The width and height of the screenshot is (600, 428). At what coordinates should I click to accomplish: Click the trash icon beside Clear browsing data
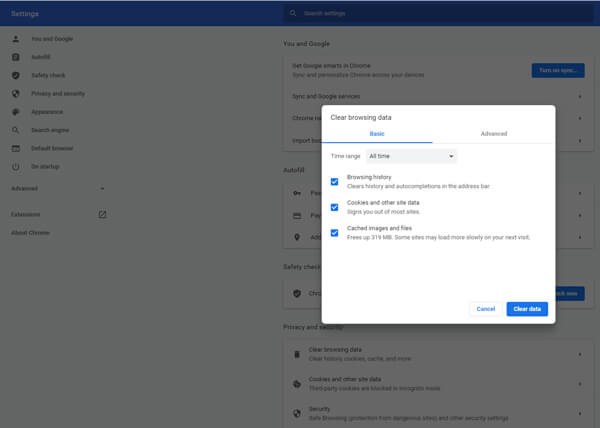point(297,354)
